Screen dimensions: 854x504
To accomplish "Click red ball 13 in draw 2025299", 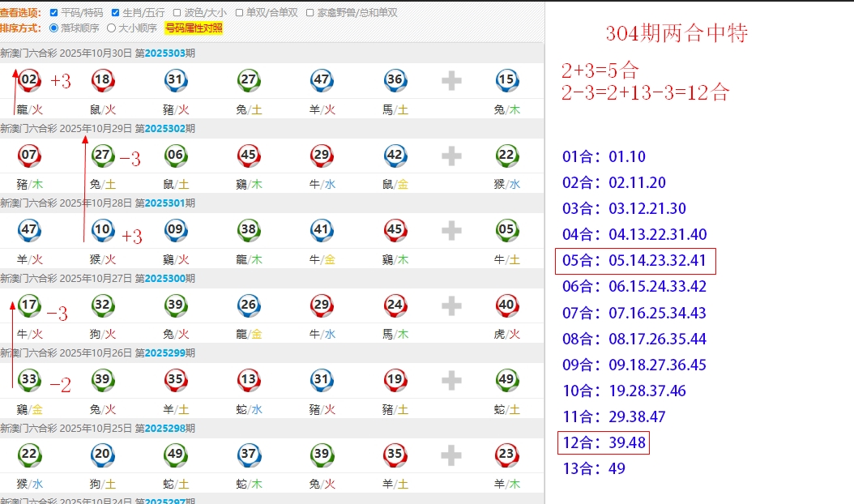I will tap(249, 380).
